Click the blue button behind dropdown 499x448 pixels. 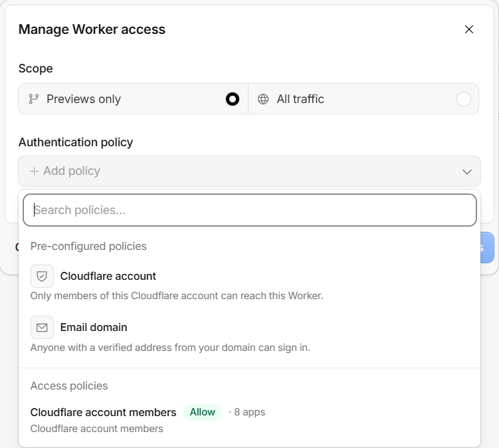(x=487, y=248)
